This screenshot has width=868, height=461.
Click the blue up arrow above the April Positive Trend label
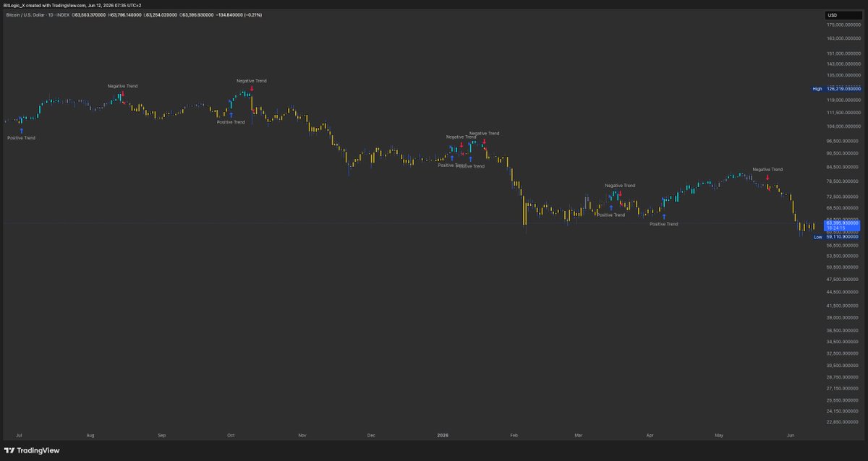(664, 217)
